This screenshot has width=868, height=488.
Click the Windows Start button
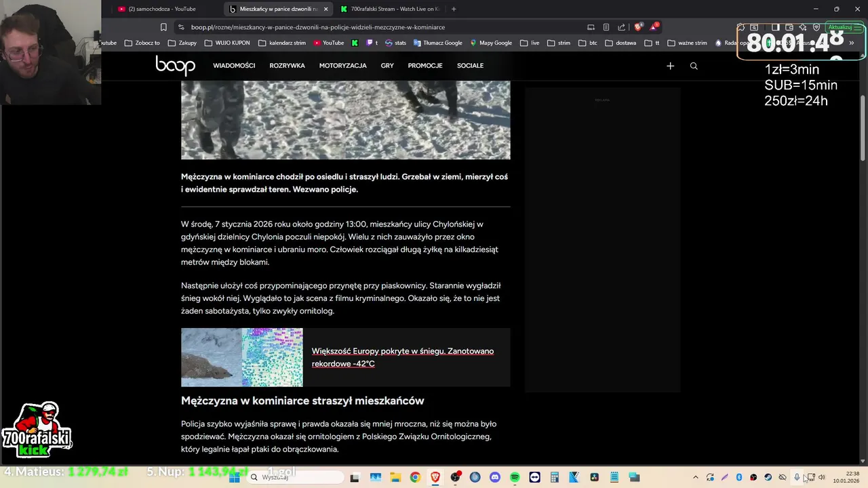pyautogui.click(x=235, y=477)
